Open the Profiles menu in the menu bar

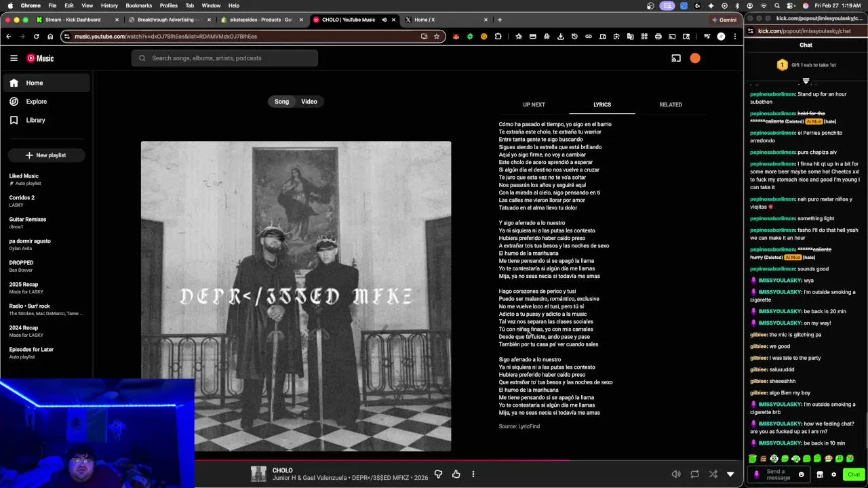point(169,5)
